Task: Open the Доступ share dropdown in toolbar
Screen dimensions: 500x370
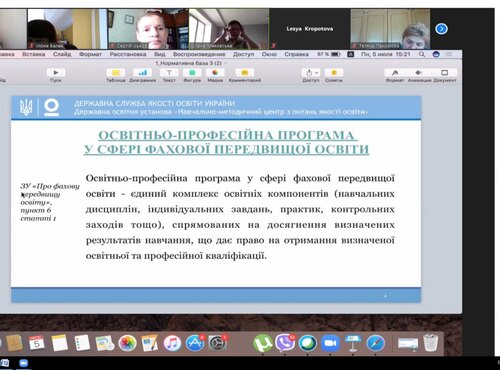Action: (311, 73)
